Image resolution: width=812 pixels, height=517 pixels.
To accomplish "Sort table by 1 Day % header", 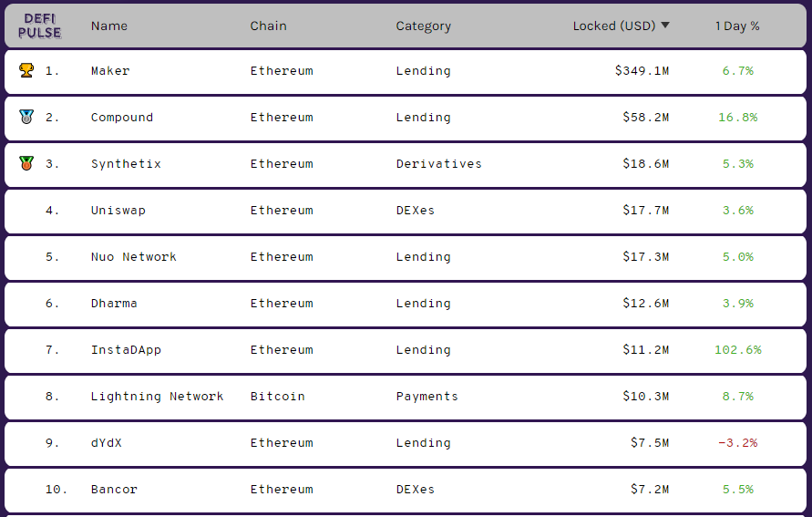I will [737, 26].
